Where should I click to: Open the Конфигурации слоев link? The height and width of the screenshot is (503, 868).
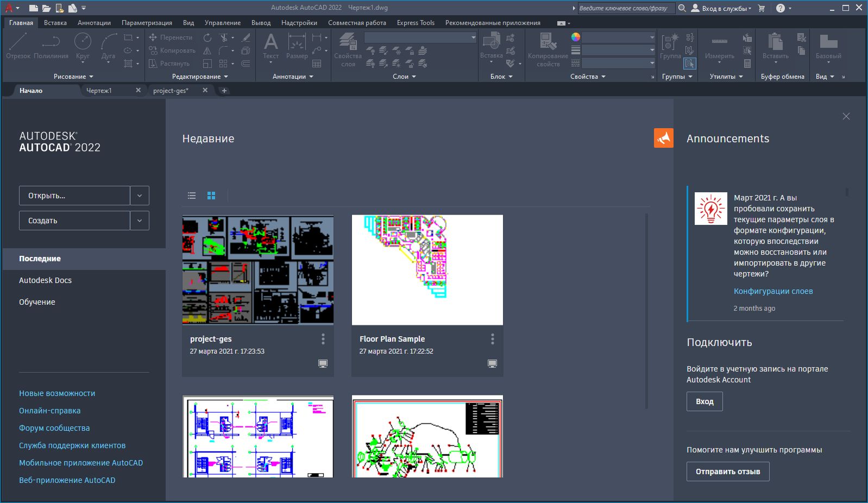[x=773, y=291]
